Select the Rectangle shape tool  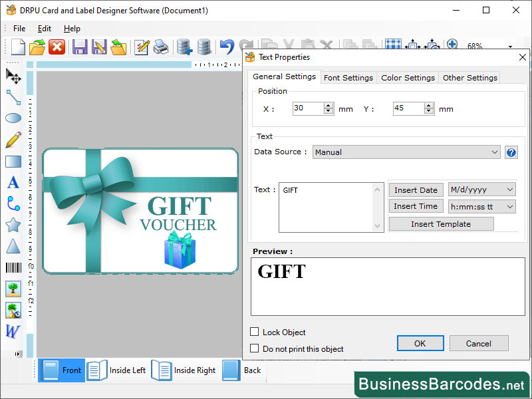[13, 161]
